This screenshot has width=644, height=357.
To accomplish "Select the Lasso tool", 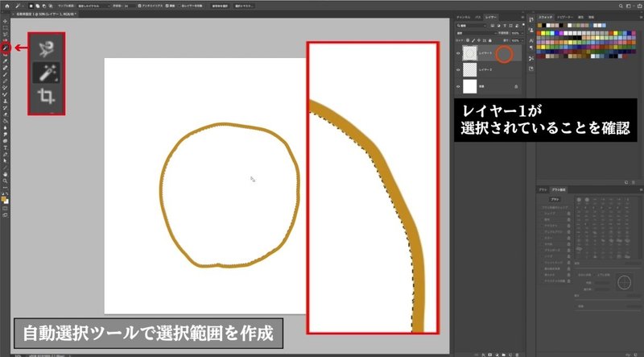I will (6, 34).
